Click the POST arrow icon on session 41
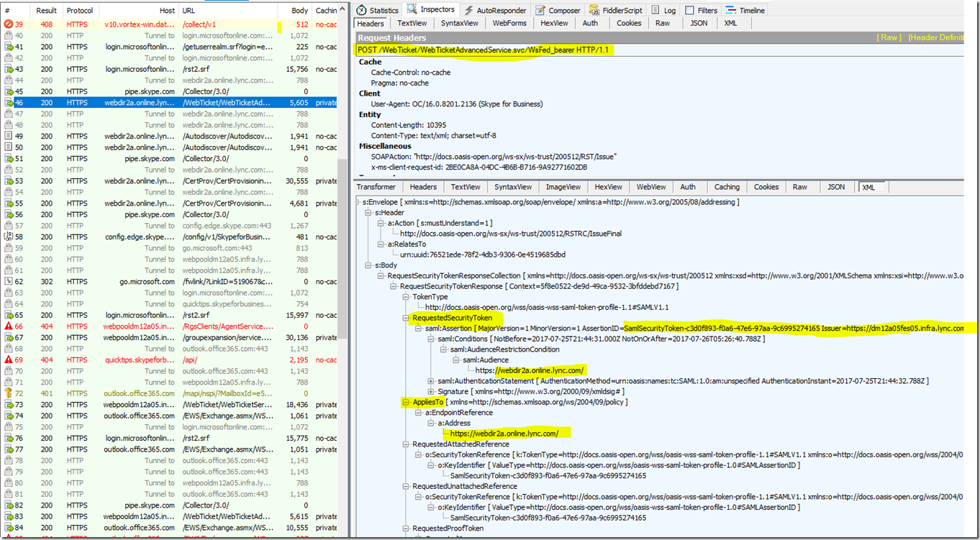980x540 pixels. click(x=9, y=47)
